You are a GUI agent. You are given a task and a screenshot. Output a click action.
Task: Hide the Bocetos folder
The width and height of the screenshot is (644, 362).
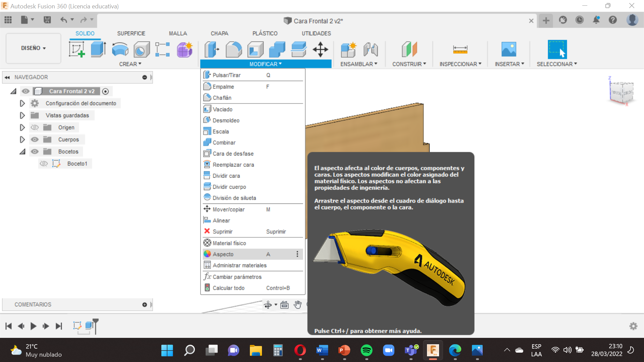[35, 152]
